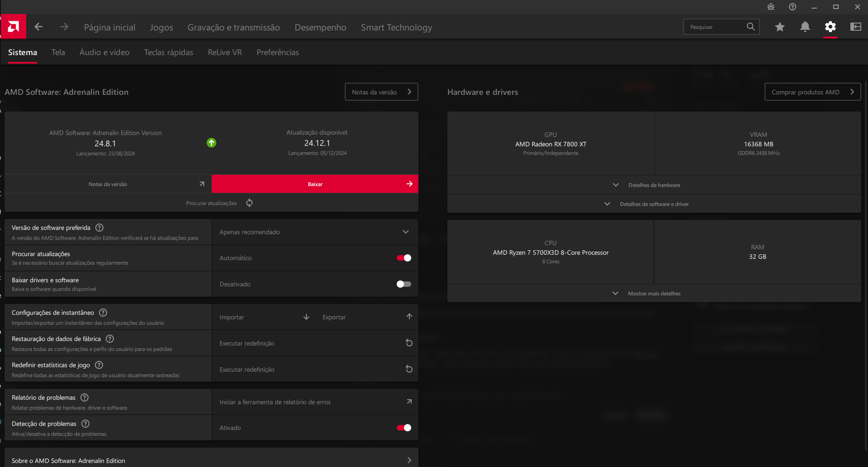Click Procurar atualizações text link
The width and height of the screenshot is (868, 467).
(211, 203)
